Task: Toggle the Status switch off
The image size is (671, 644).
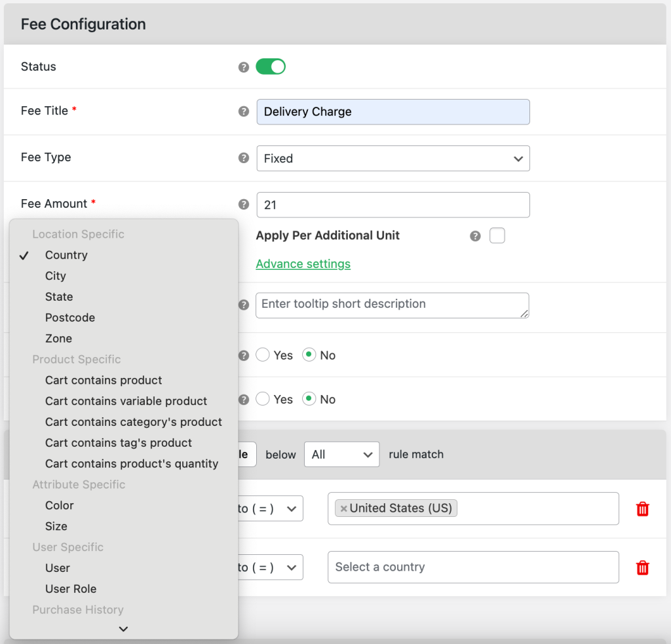Action: point(271,67)
